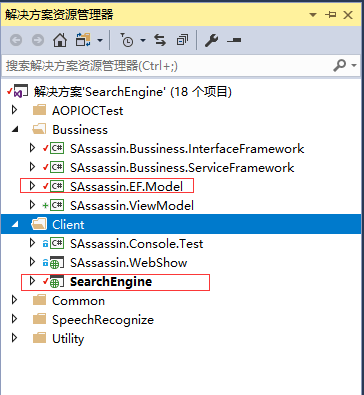This screenshot has height=395, width=364.
Task: Toggle the Auto Hide pin icon
Action: (330, 15)
